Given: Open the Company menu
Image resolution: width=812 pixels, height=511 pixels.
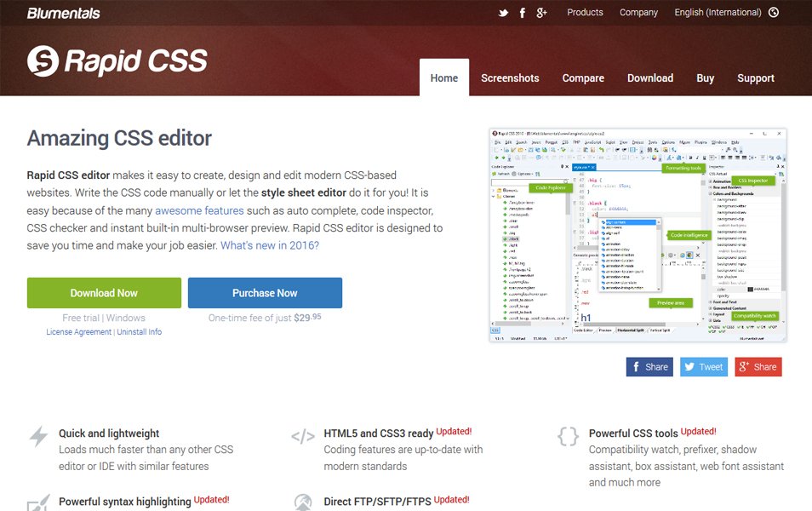Looking at the screenshot, I should pos(638,13).
